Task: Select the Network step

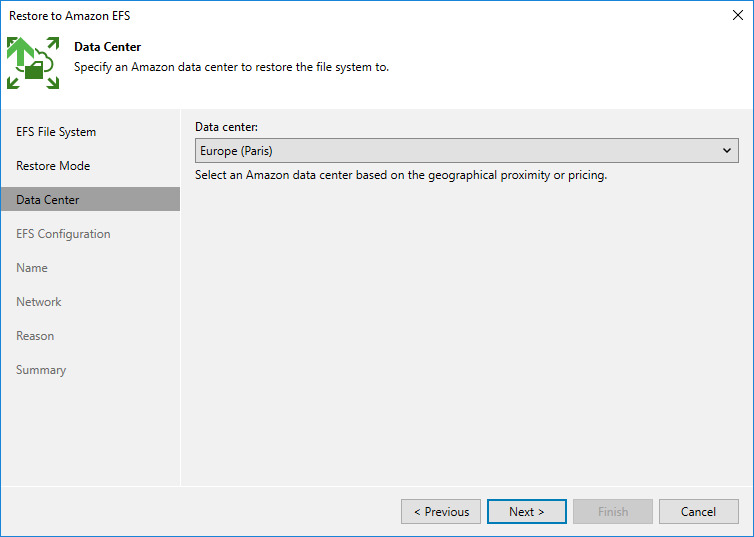Action: click(39, 302)
